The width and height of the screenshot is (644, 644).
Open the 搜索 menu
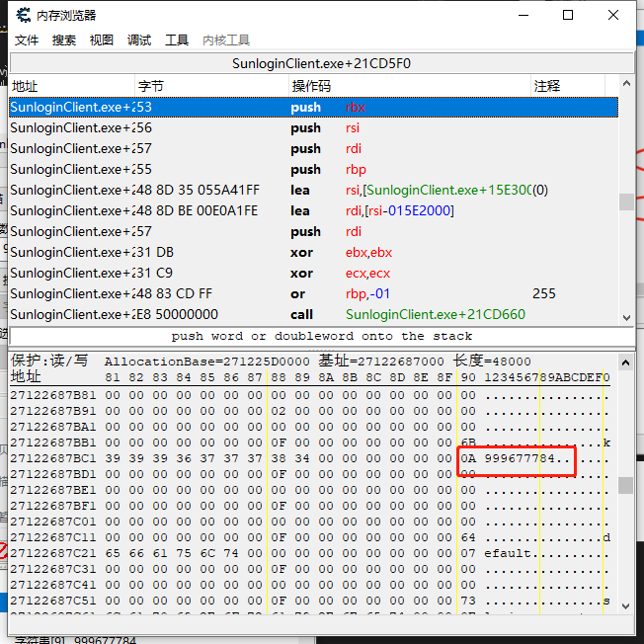point(64,40)
